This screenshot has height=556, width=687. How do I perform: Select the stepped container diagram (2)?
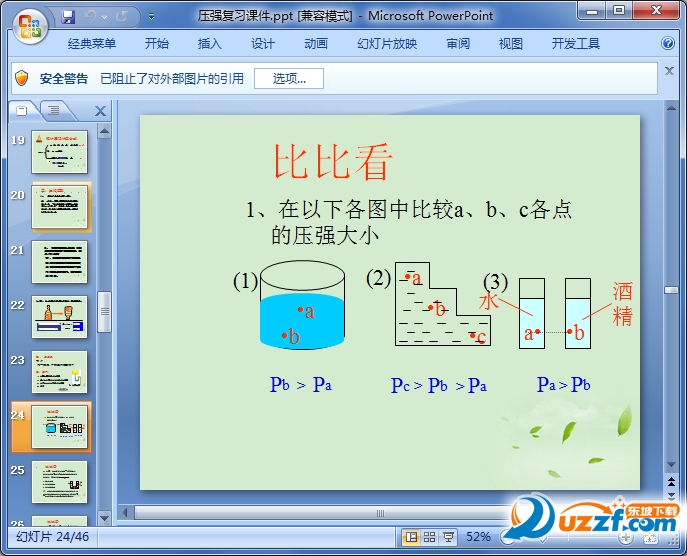(x=443, y=304)
